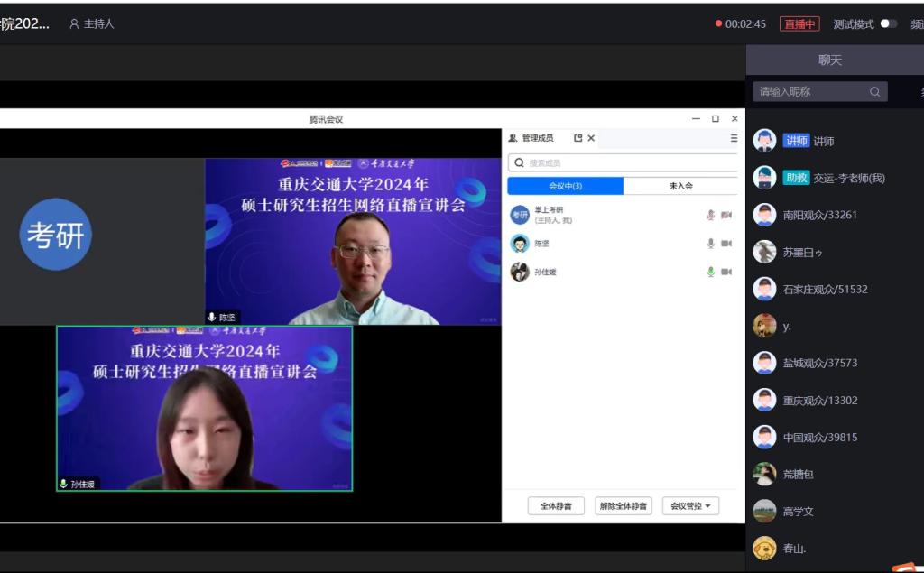Select 孙佳媛's video tile

coord(205,408)
